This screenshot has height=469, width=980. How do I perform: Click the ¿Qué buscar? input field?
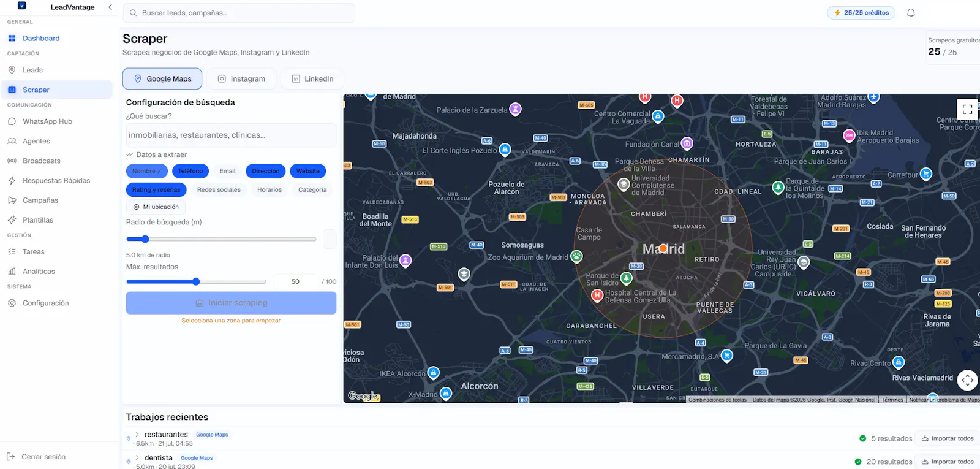[x=231, y=135]
